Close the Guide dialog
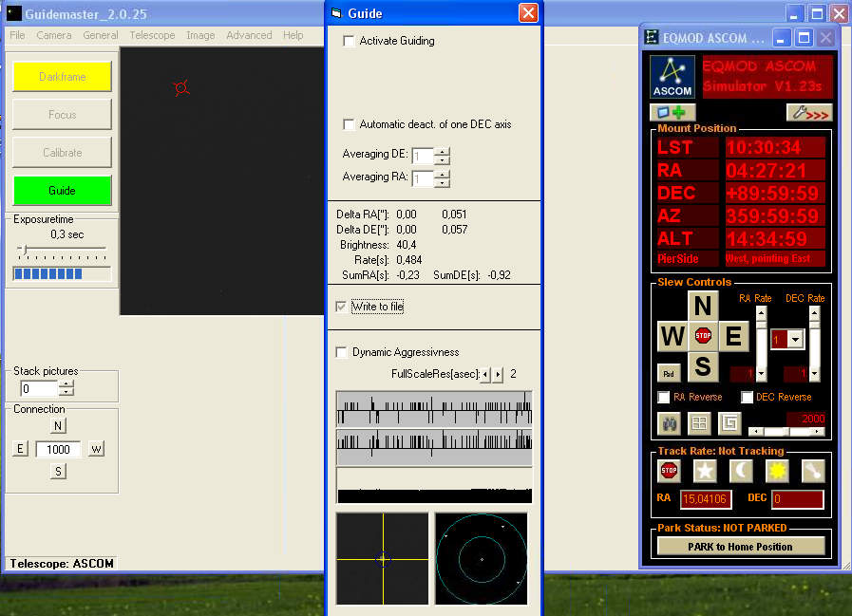This screenshot has width=852, height=616. coord(528,13)
